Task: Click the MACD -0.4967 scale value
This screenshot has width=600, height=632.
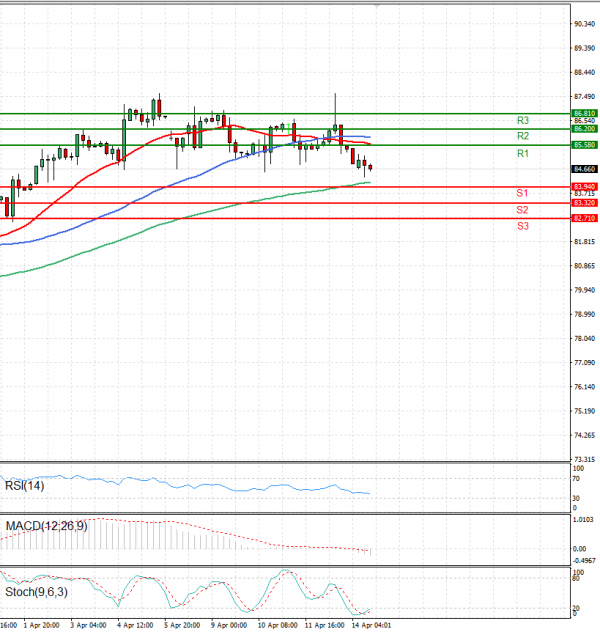Action: point(584,561)
